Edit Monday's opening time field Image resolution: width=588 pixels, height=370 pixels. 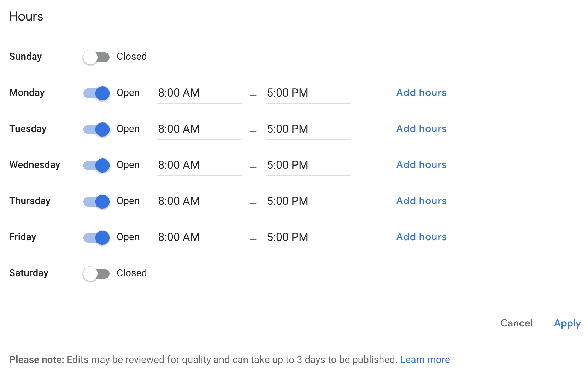point(199,93)
